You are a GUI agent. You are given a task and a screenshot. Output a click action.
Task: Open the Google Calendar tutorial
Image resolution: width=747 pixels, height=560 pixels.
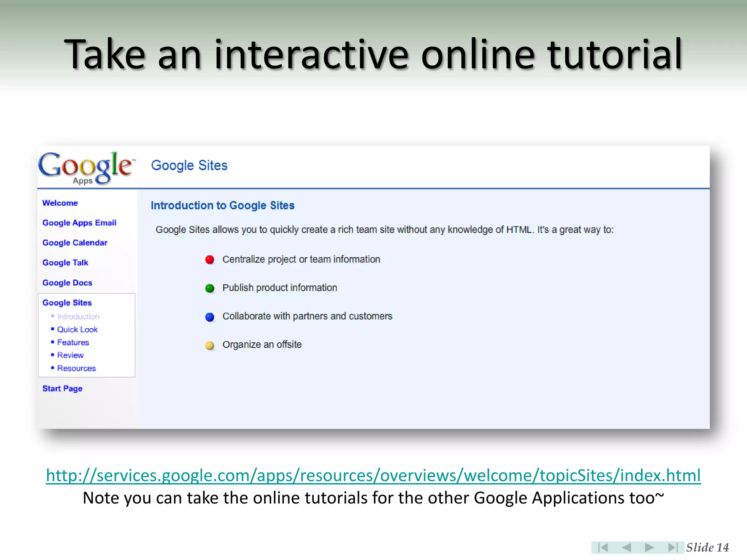click(75, 243)
